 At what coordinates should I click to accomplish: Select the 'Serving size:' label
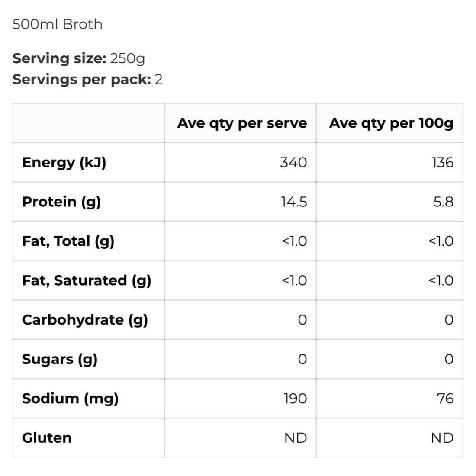59,58
